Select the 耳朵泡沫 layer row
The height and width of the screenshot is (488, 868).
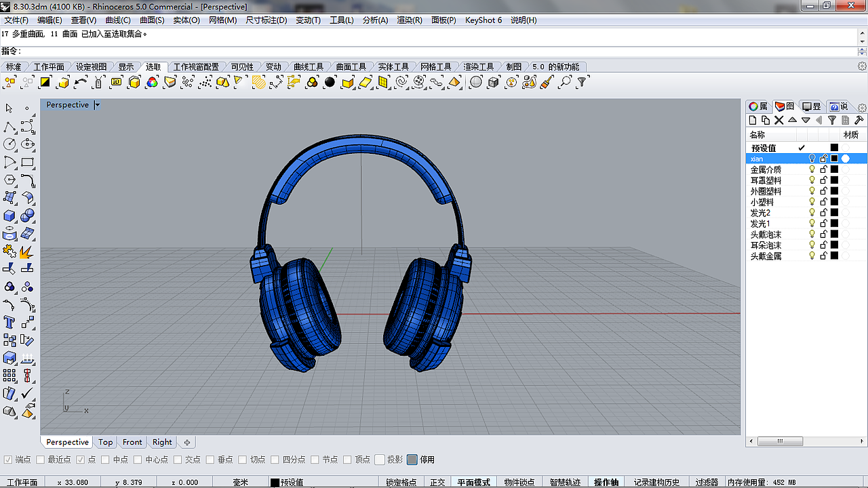(x=806, y=245)
